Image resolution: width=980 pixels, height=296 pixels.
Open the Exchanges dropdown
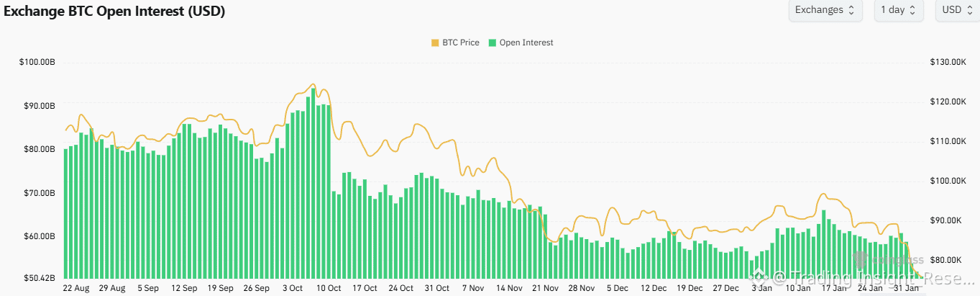tap(825, 10)
